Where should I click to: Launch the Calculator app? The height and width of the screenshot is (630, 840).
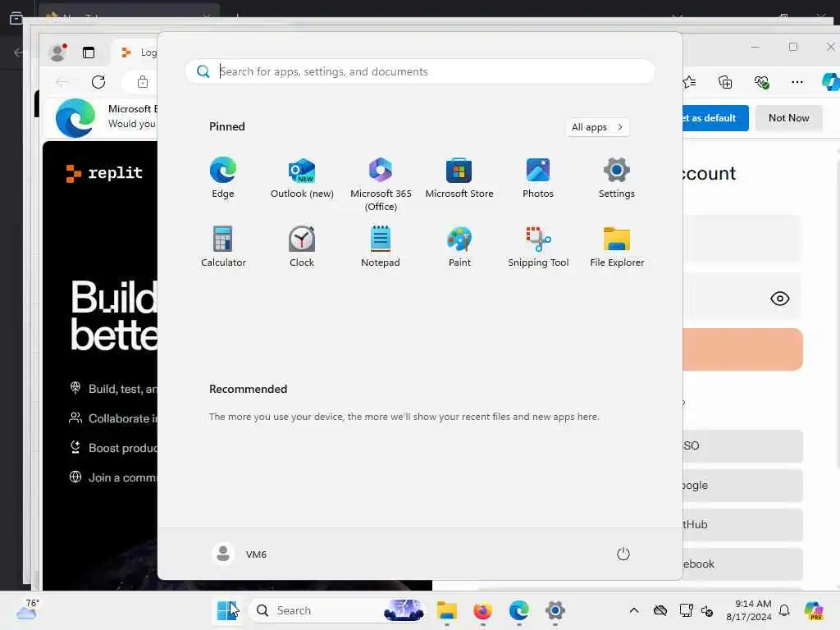(223, 246)
